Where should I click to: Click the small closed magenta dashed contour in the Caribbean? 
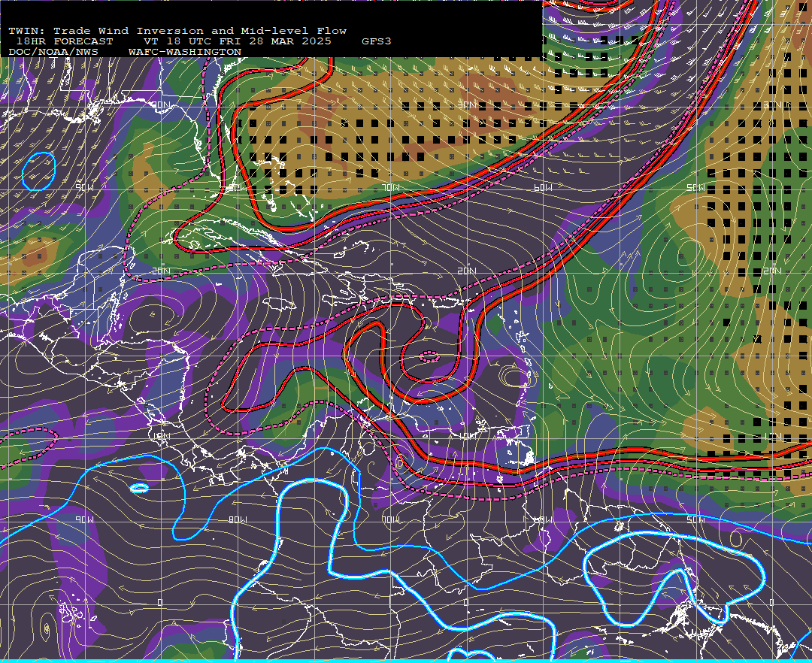(429, 356)
